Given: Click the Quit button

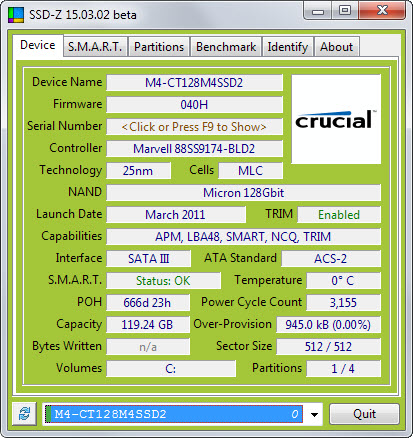Looking at the screenshot, I should 364,414.
